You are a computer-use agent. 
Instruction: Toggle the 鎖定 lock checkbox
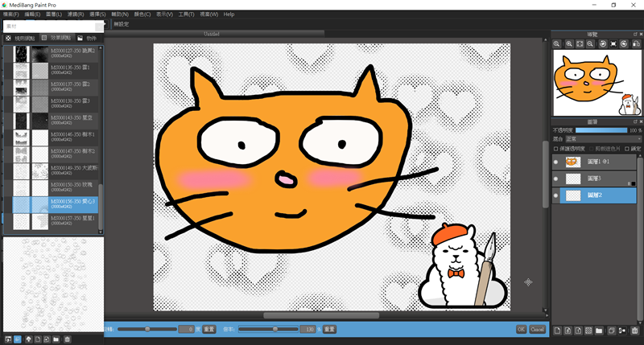coord(626,148)
